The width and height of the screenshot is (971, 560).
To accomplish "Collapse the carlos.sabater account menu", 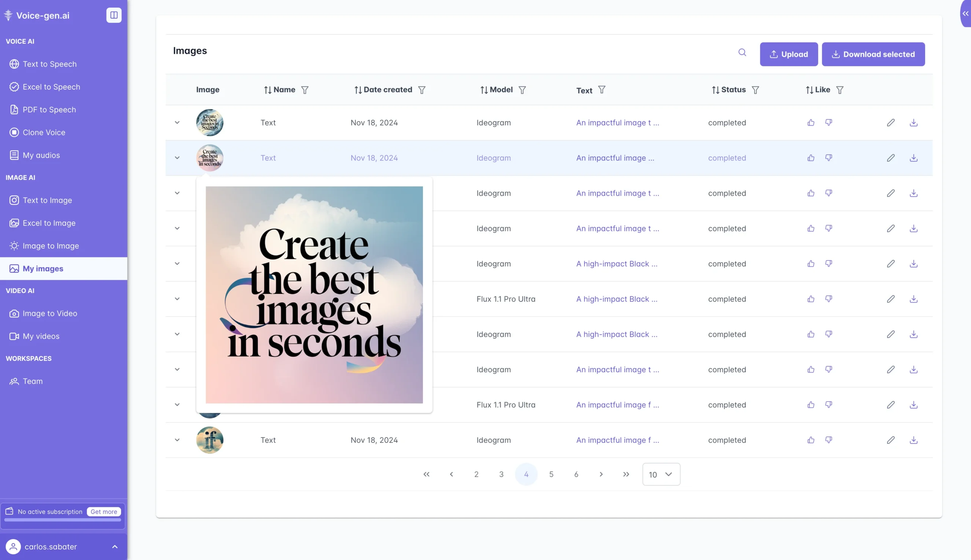I will coord(114,546).
